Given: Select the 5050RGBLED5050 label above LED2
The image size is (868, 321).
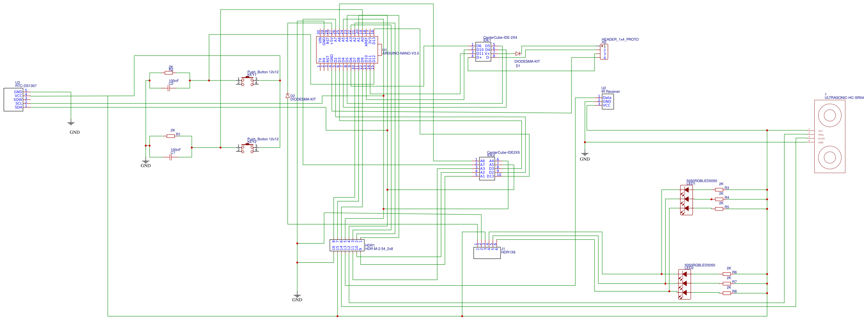Looking at the screenshot, I should coord(700,265).
